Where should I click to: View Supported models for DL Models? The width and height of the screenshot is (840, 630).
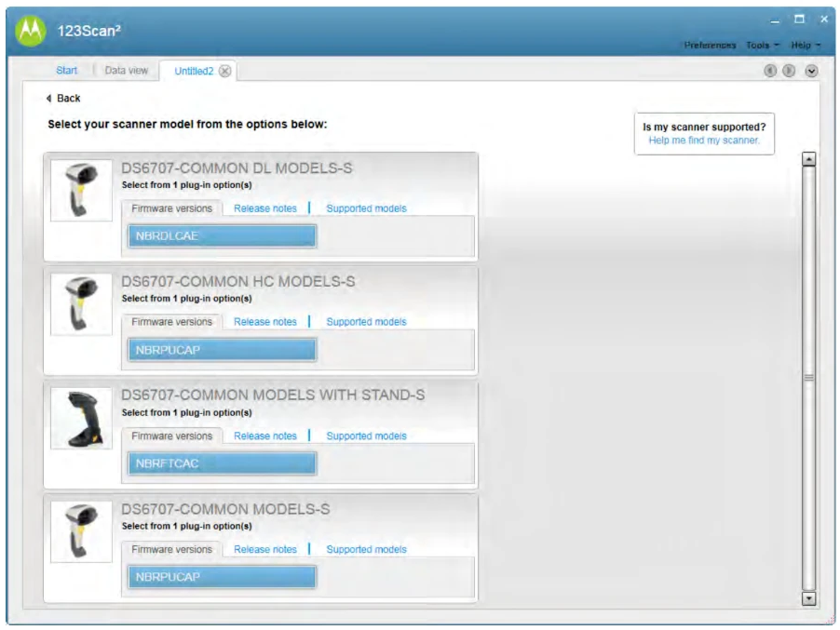[x=366, y=208]
